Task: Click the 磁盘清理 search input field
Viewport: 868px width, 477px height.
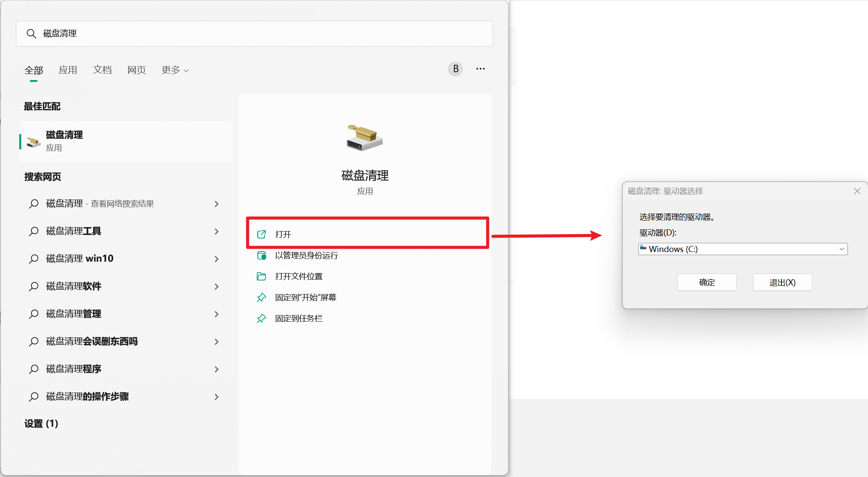Action: click(x=262, y=34)
